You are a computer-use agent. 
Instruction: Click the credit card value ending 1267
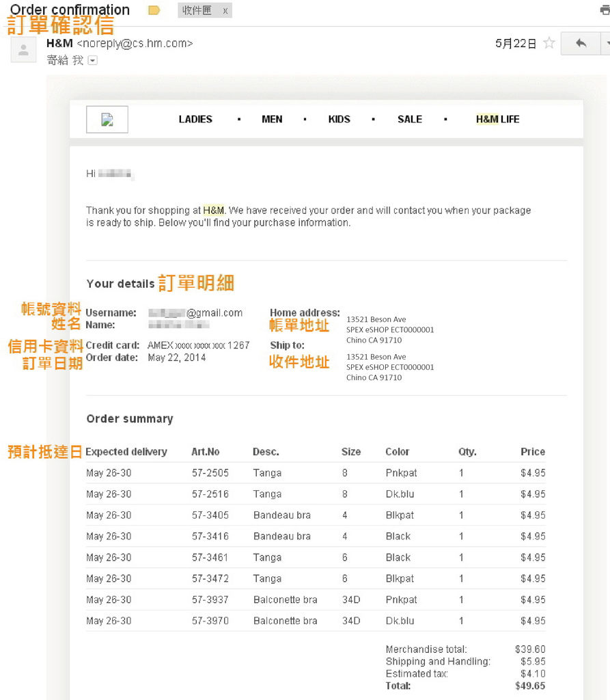point(199,345)
